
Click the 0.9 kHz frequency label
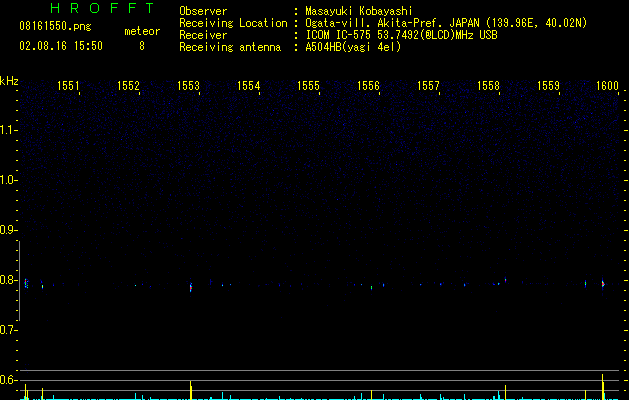(x=8, y=230)
